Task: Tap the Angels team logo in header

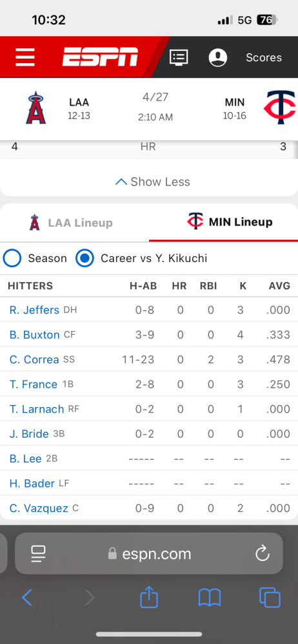Action: 36,108
